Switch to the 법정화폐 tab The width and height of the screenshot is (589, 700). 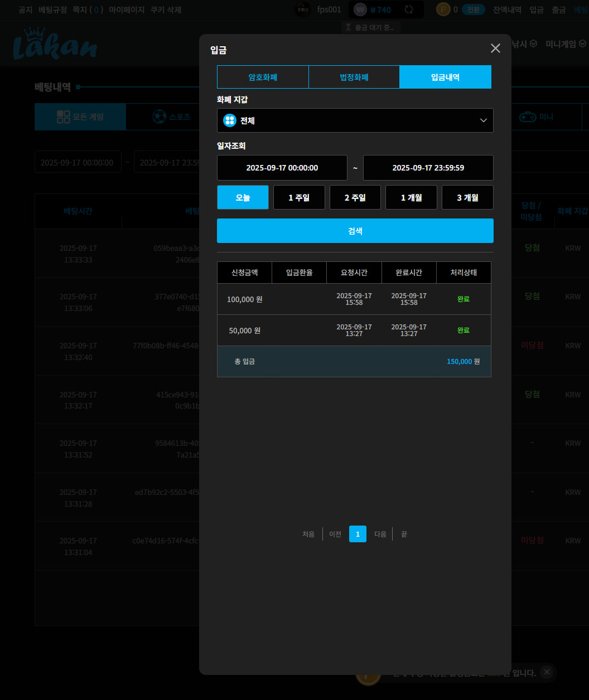click(354, 77)
